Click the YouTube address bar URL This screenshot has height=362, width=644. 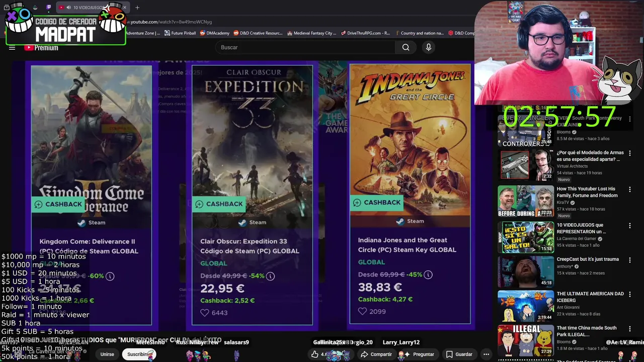click(x=170, y=22)
